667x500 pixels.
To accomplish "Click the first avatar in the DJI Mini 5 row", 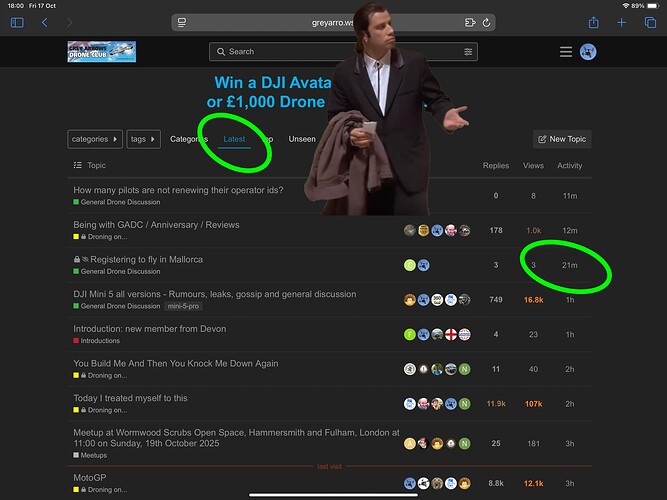I will tap(410, 300).
